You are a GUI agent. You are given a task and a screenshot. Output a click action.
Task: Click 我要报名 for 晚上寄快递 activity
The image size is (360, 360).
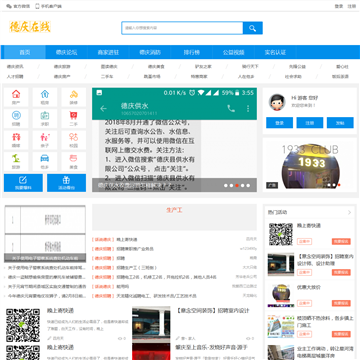point(341,241)
